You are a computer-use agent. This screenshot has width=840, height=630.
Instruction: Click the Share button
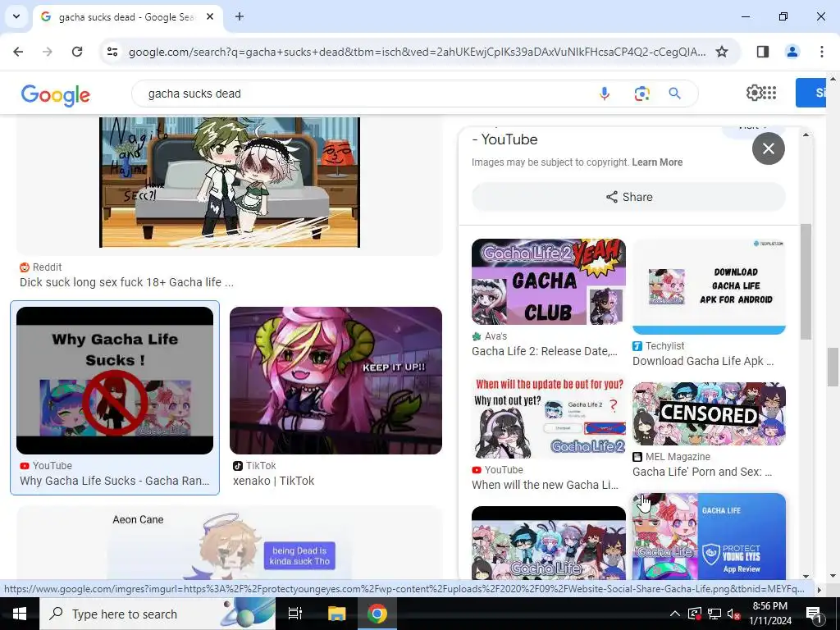629,197
